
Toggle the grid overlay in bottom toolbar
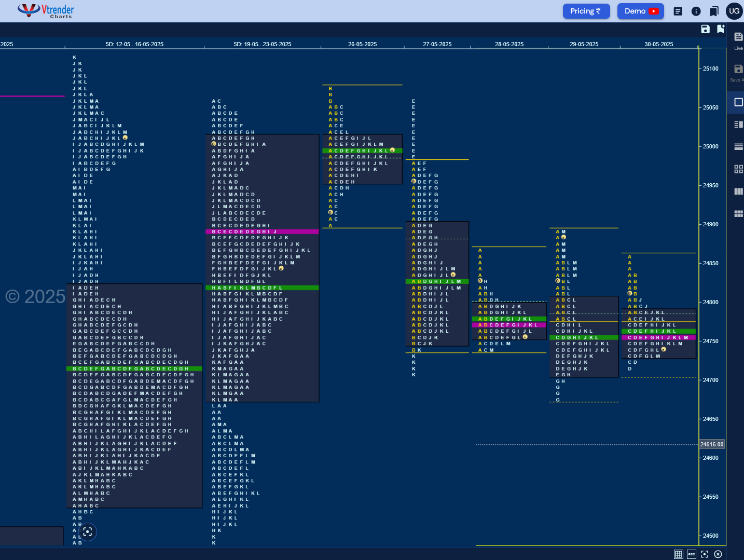tap(678, 554)
